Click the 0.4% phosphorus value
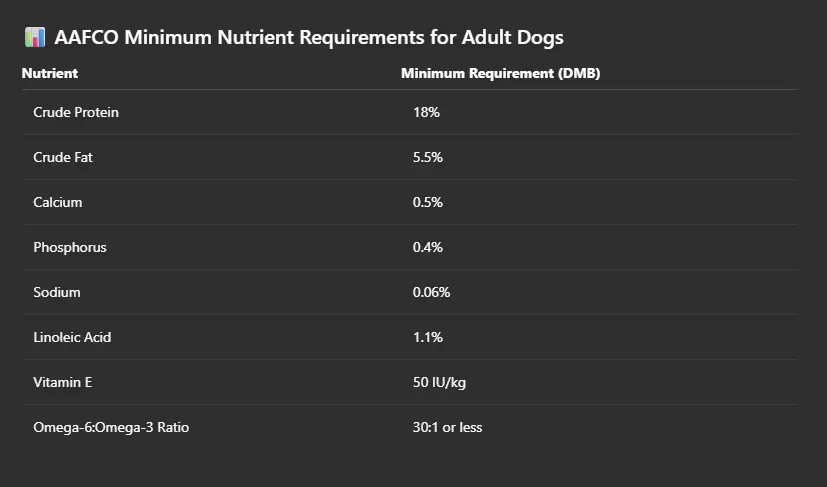 428,247
